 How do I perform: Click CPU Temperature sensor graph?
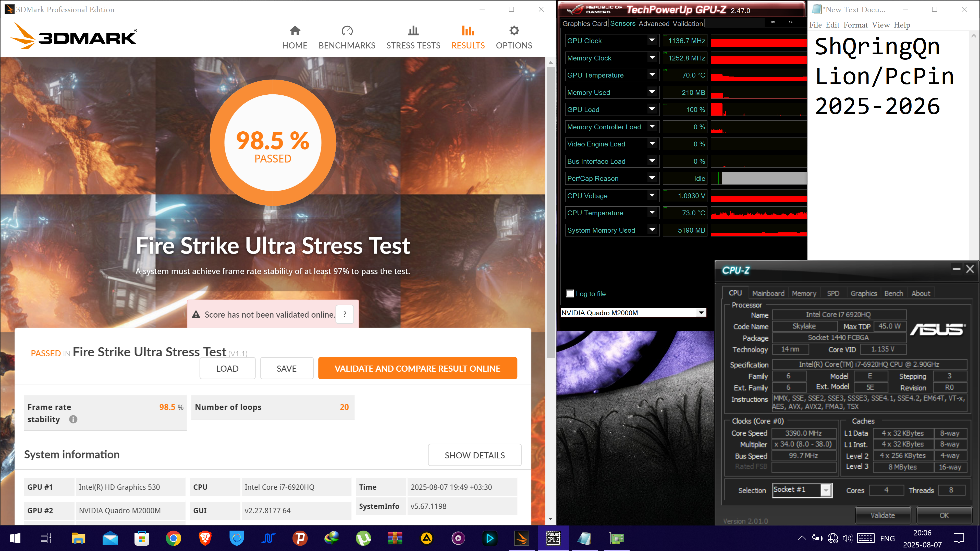point(758,213)
